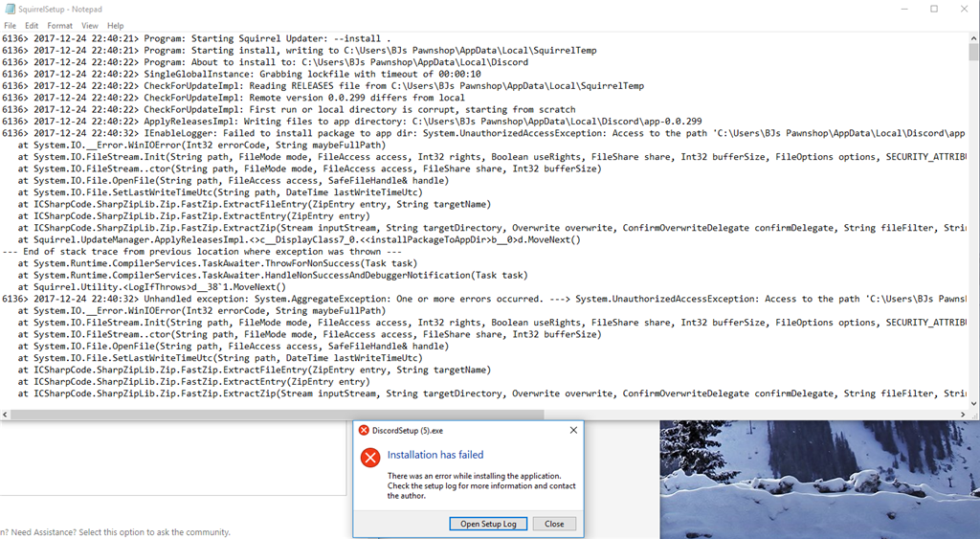
Task: Open the View menu in Notepad
Action: [89, 26]
